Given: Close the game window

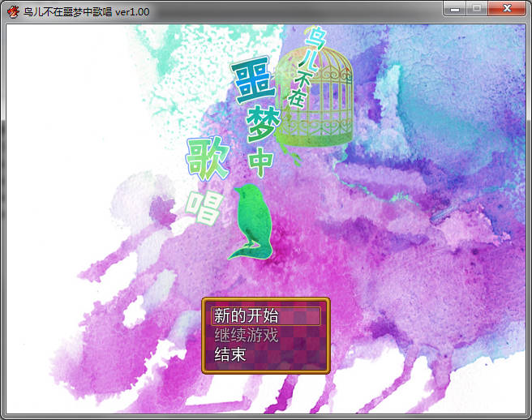Looking at the screenshot, I should click(x=507, y=9).
